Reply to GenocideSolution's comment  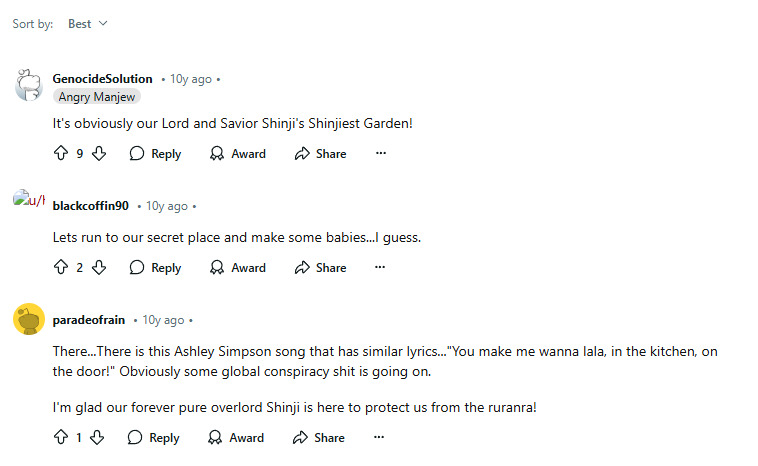(x=155, y=154)
